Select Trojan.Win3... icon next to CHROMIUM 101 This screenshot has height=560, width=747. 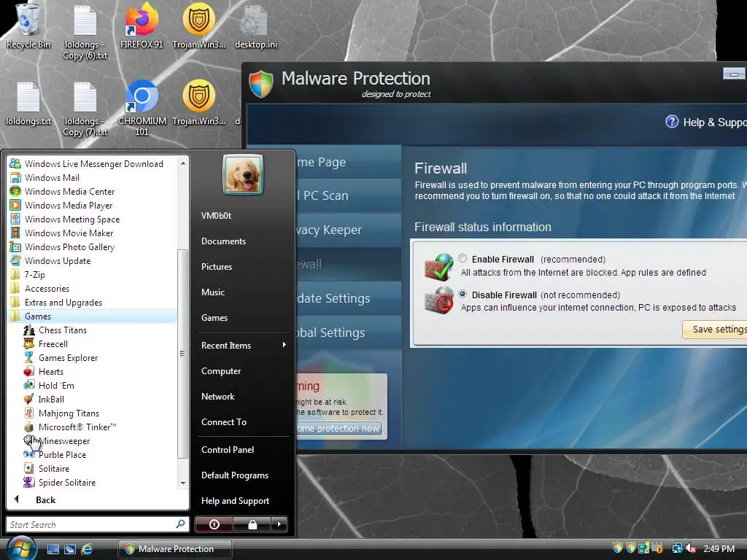tap(198, 104)
